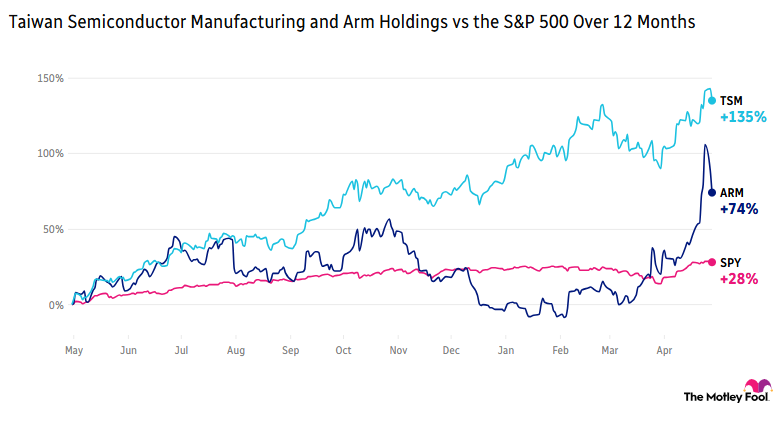Click the +74% return value
783x421 pixels.
[739, 209]
